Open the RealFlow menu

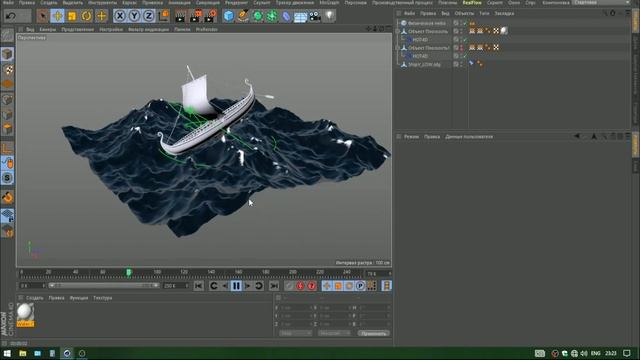(472, 2)
